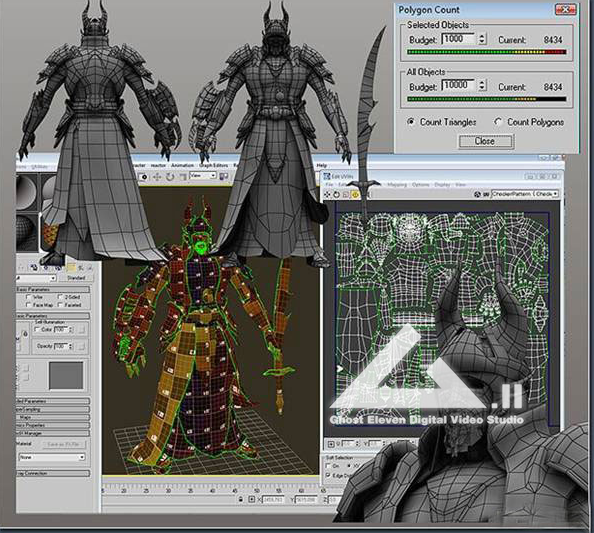Image resolution: width=594 pixels, height=533 pixels.
Task: Click the selection filter icon left of Move
Action: coord(144,177)
